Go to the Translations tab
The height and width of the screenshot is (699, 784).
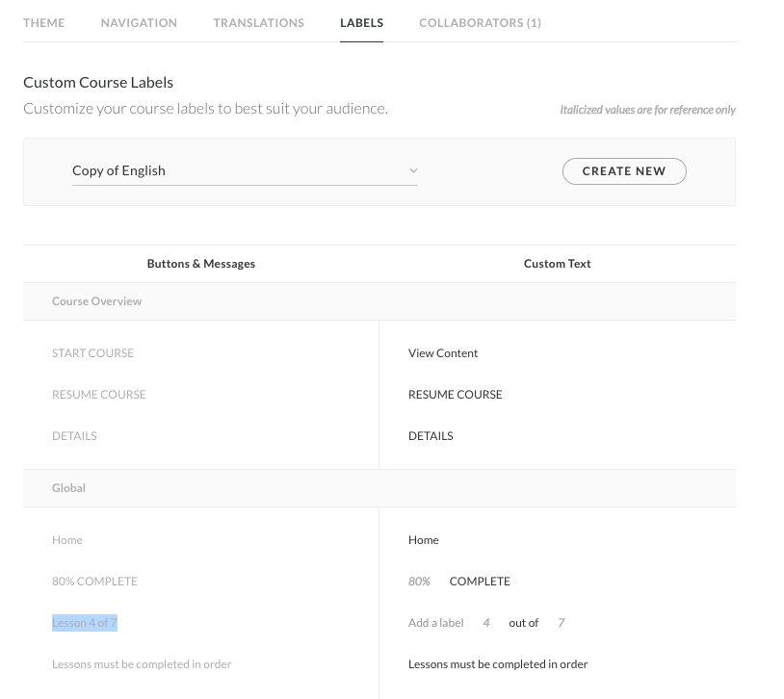pyautogui.click(x=258, y=22)
